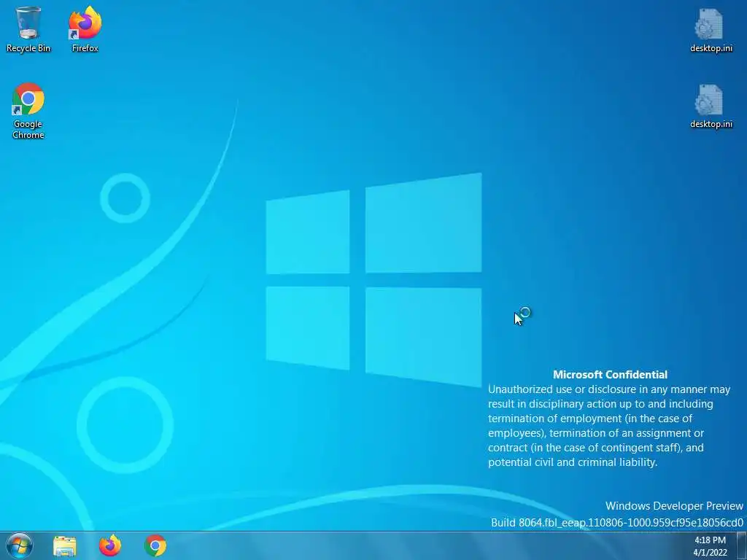Open the Start menu orb
This screenshot has width=747, height=560.
20,545
